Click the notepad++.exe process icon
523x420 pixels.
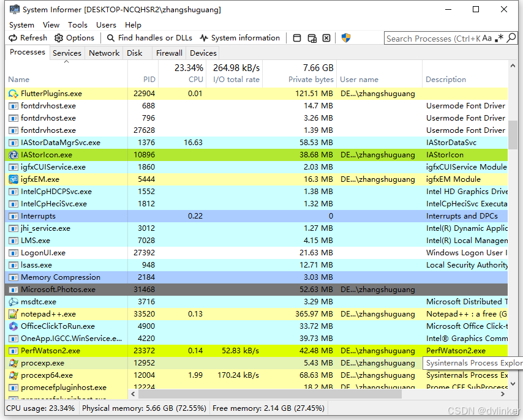pos(13,314)
